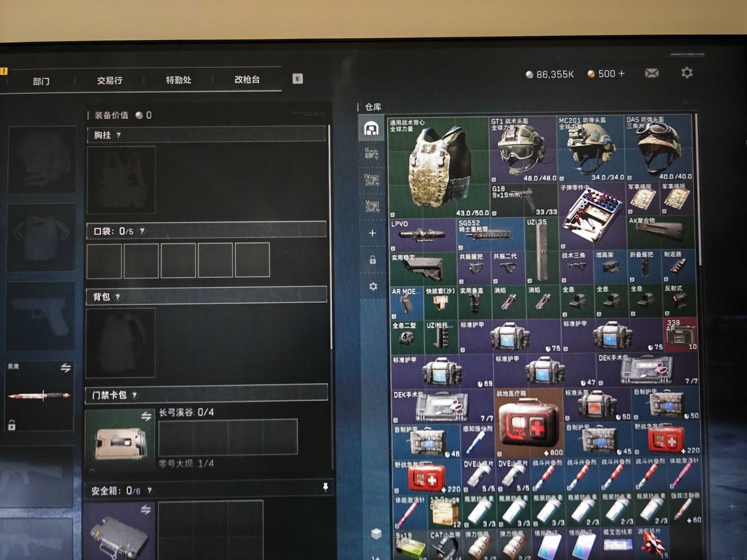The image size is (747, 560).
Task: Select the keycard pack item
Action: (120, 441)
